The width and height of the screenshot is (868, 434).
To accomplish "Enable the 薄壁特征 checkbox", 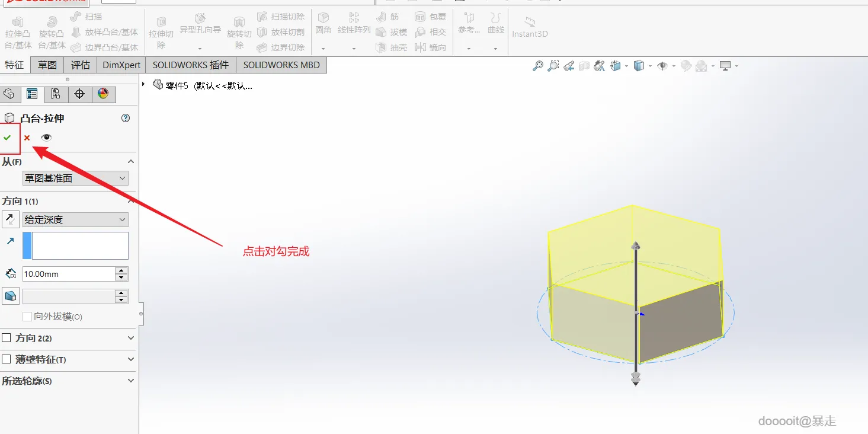I will [7, 359].
